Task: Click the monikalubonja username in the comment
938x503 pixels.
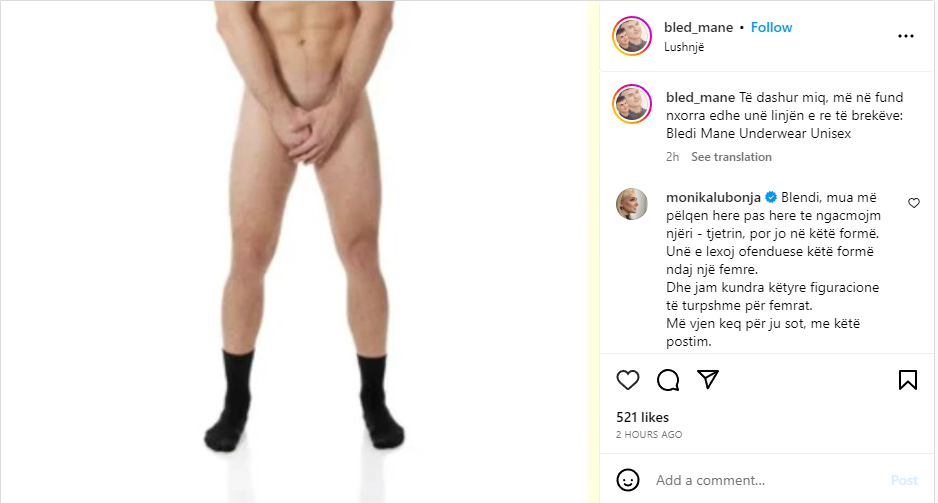Action: coord(713,197)
